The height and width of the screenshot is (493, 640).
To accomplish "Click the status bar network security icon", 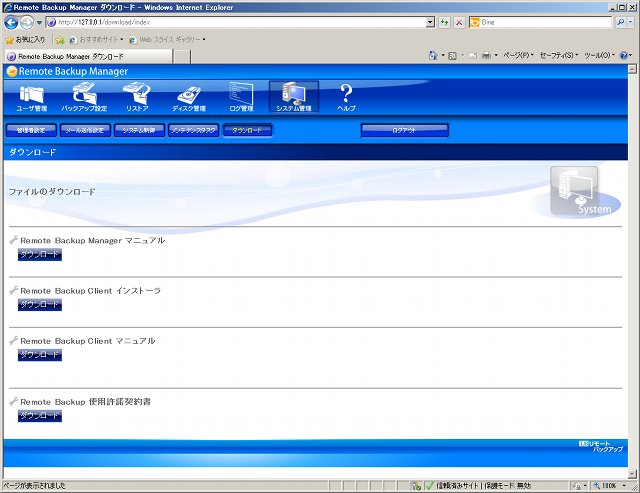I will click(416, 486).
